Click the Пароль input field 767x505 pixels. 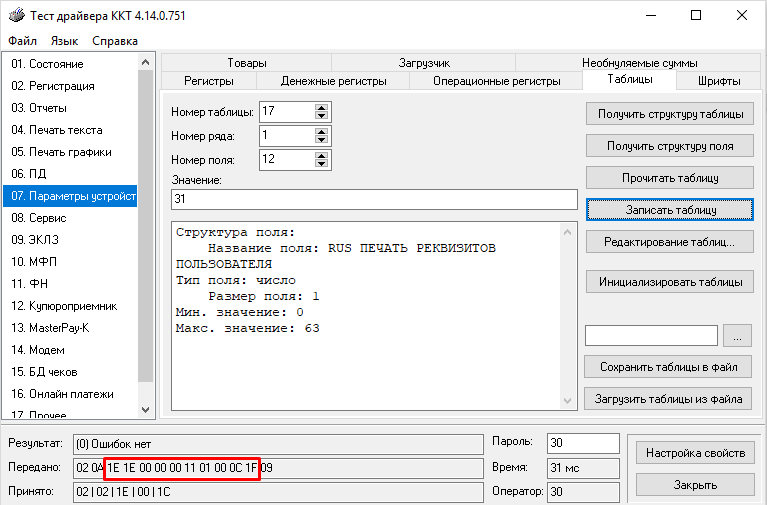tap(584, 442)
